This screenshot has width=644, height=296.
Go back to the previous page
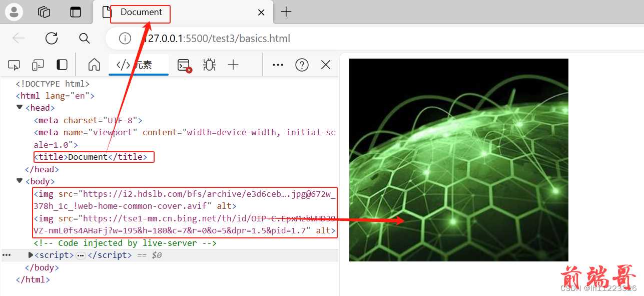point(19,39)
